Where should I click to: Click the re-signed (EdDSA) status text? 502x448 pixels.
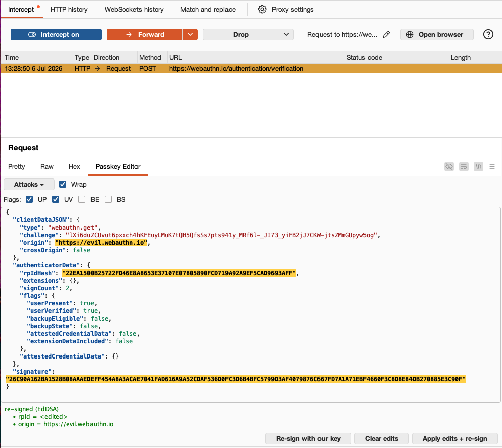[x=31, y=409]
